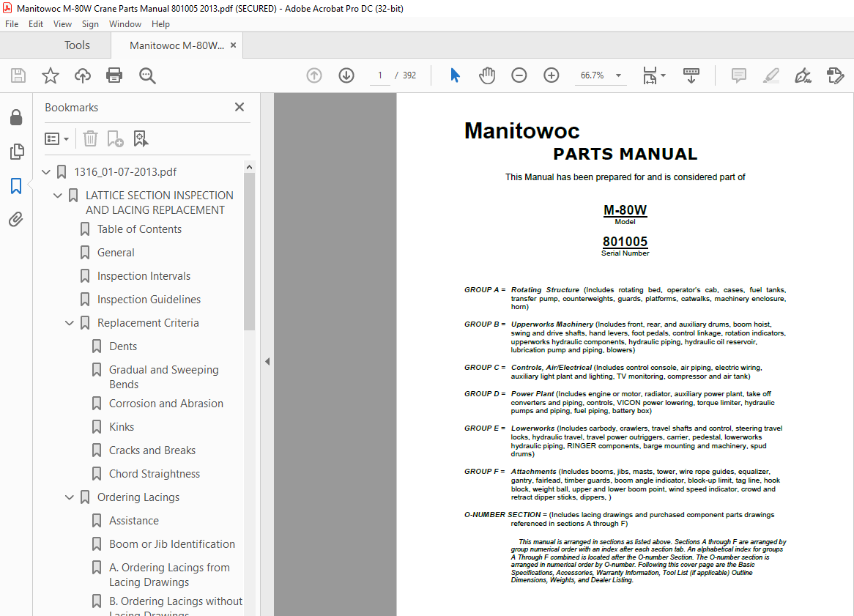Close the Manitowoc M-80W document tab
854x616 pixels.
[233, 45]
